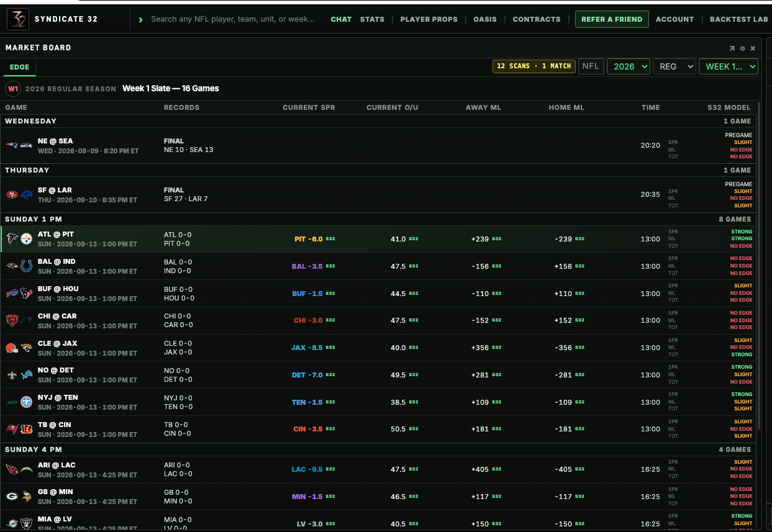
Task: Click the Buccaneers flag logo
Action: pyautogui.click(x=12, y=429)
